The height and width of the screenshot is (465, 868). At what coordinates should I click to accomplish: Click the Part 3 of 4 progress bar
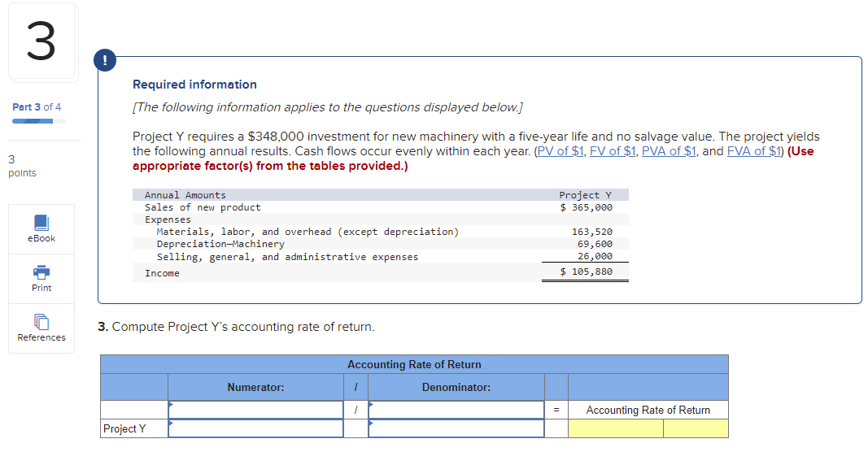click(x=39, y=121)
